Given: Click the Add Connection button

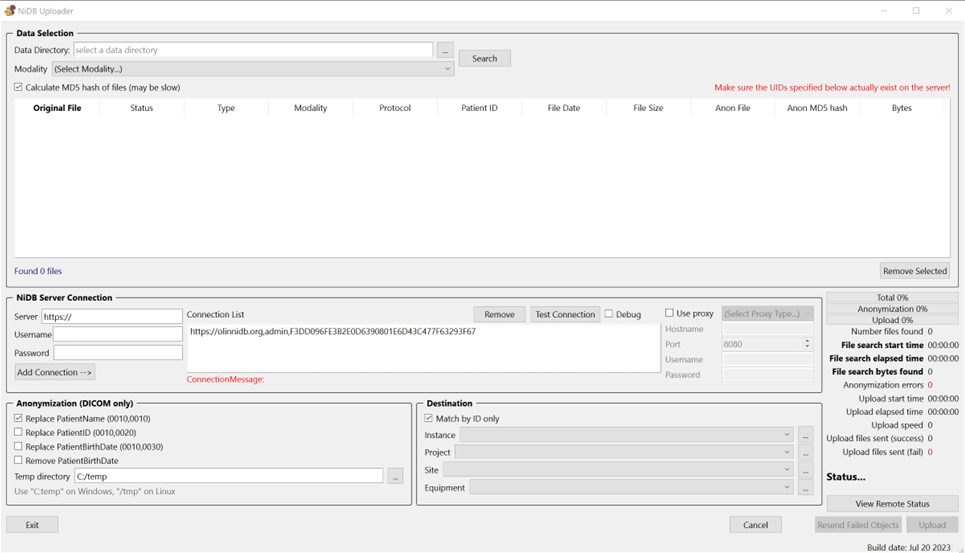Looking at the screenshot, I should click(x=55, y=372).
